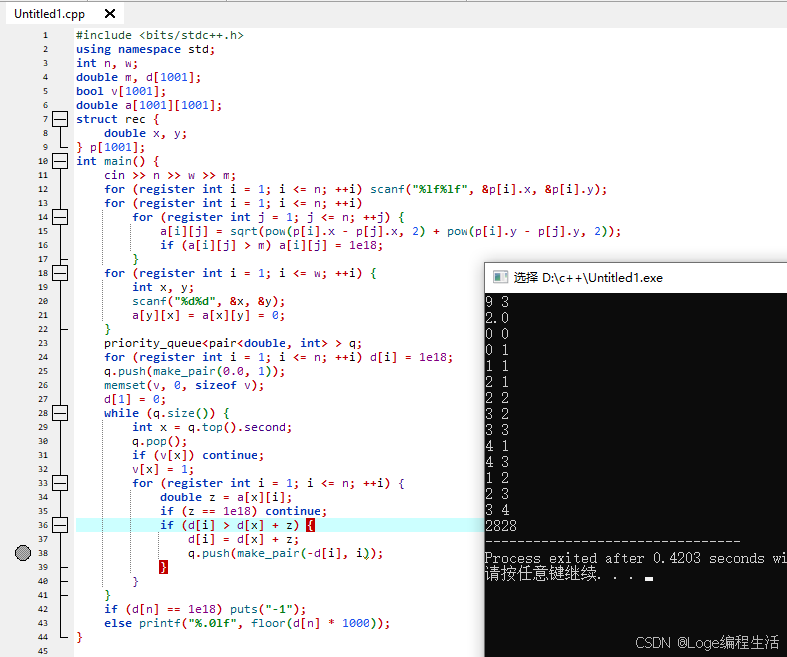Image resolution: width=787 pixels, height=657 pixels.
Task: Click the breakpoint marker beside line 38
Action: [x=23, y=553]
